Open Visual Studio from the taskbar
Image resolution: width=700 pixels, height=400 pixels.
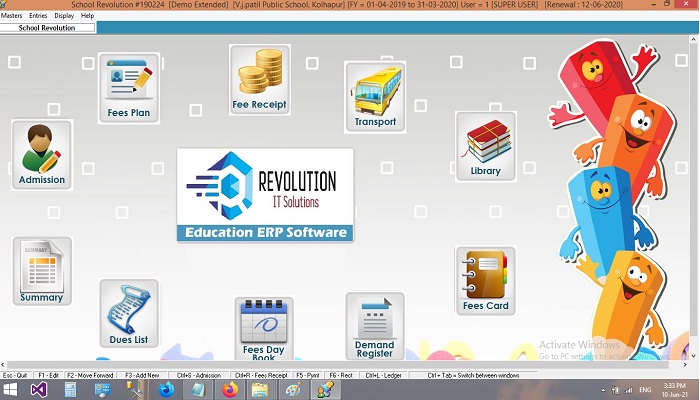click(x=39, y=390)
